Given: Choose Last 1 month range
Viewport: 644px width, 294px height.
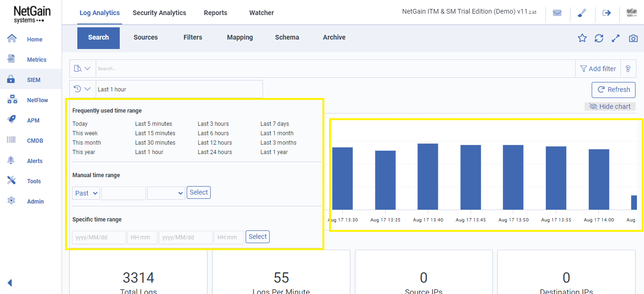Looking at the screenshot, I should click(x=277, y=133).
